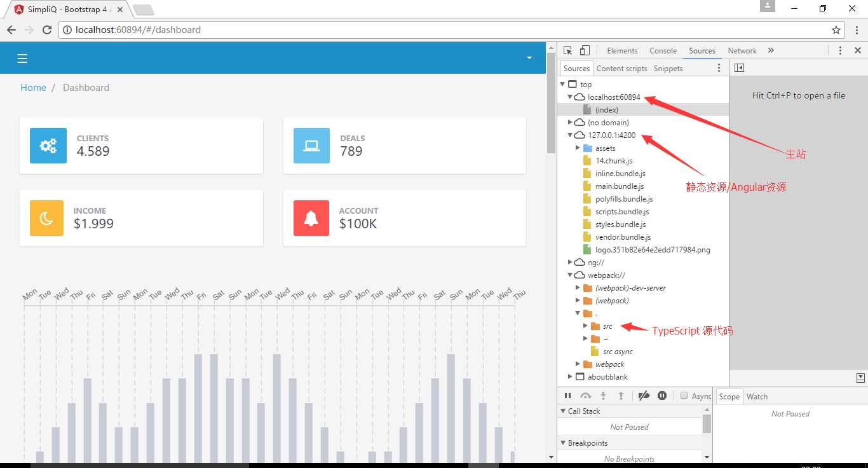The width and height of the screenshot is (868, 468).
Task: Click the Income moon icon tile
Action: (x=47, y=218)
